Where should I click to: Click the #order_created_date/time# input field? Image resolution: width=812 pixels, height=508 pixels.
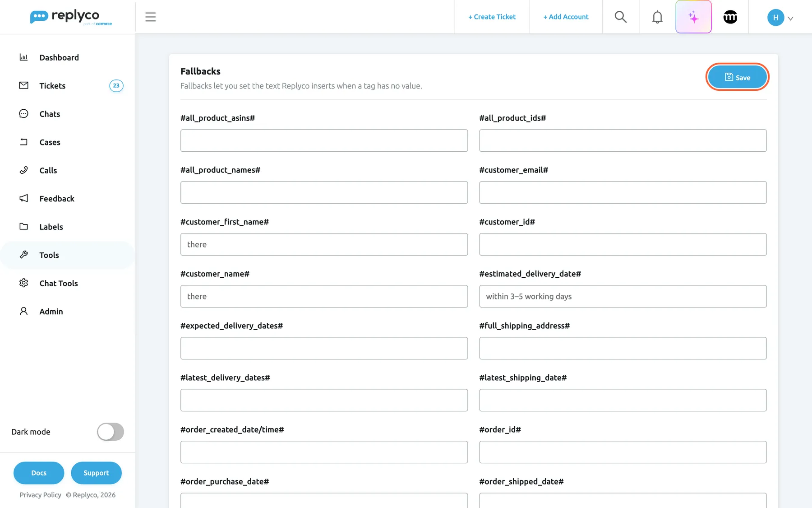pos(324,452)
